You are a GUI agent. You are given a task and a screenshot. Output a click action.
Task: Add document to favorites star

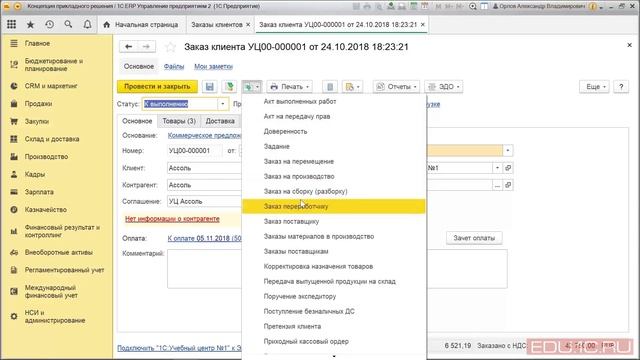pos(170,47)
